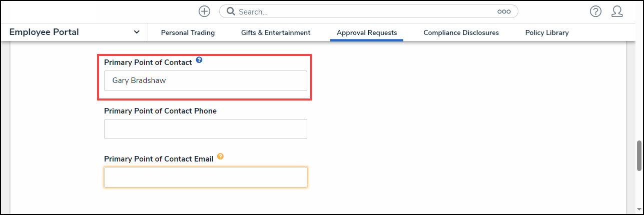The height and width of the screenshot is (215, 644).
Task: Open the user profile icon
Action: (617, 11)
